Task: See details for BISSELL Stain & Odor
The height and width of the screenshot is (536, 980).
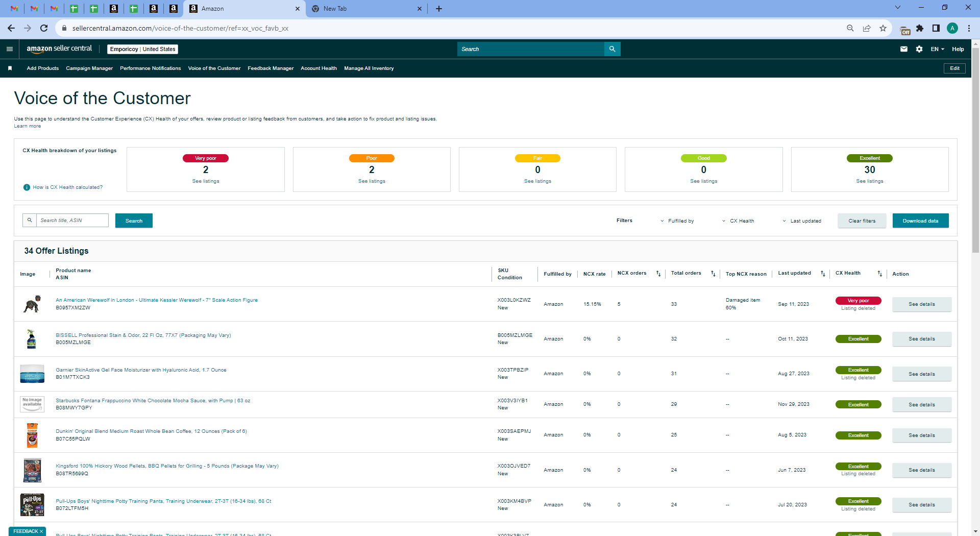Action: point(922,339)
